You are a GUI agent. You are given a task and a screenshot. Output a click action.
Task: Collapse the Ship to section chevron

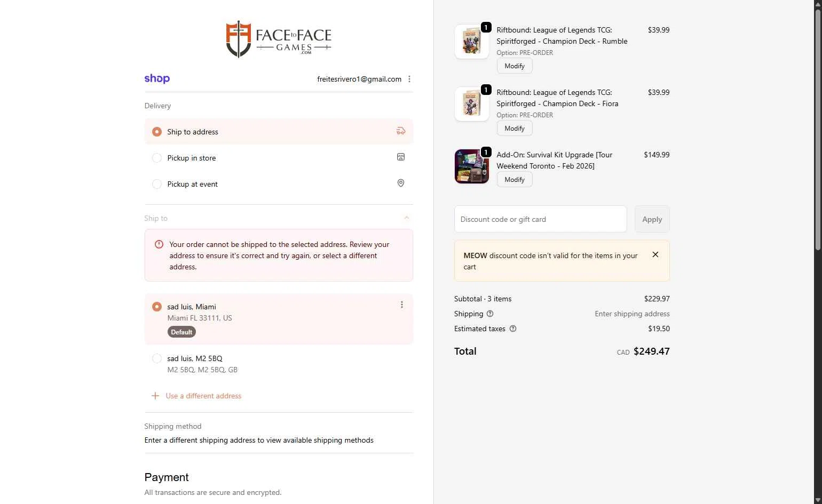coord(407,218)
